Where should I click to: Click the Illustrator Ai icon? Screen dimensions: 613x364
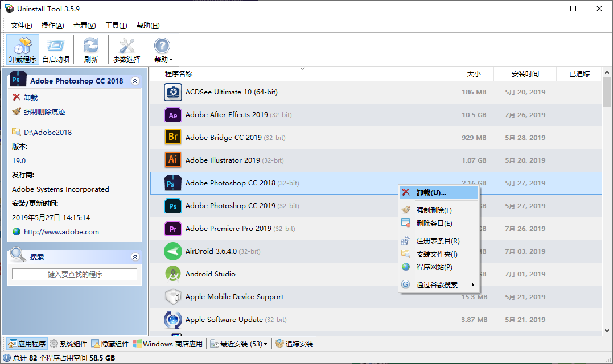point(173,160)
